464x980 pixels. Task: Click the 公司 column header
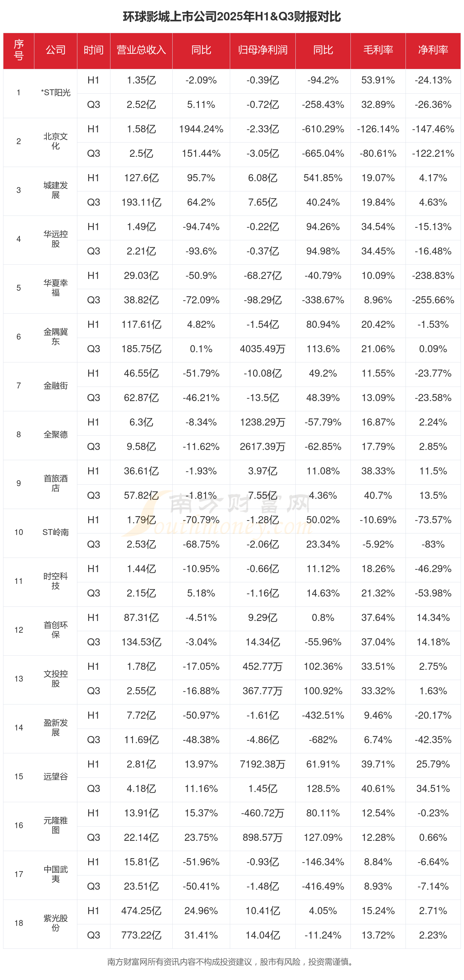tap(56, 50)
